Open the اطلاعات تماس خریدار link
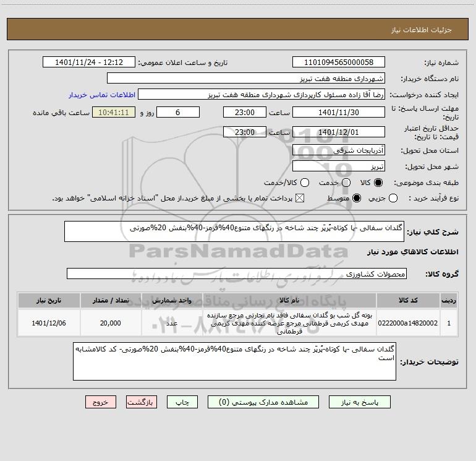Image resolution: width=476 pixels, height=461 pixels. point(102,95)
